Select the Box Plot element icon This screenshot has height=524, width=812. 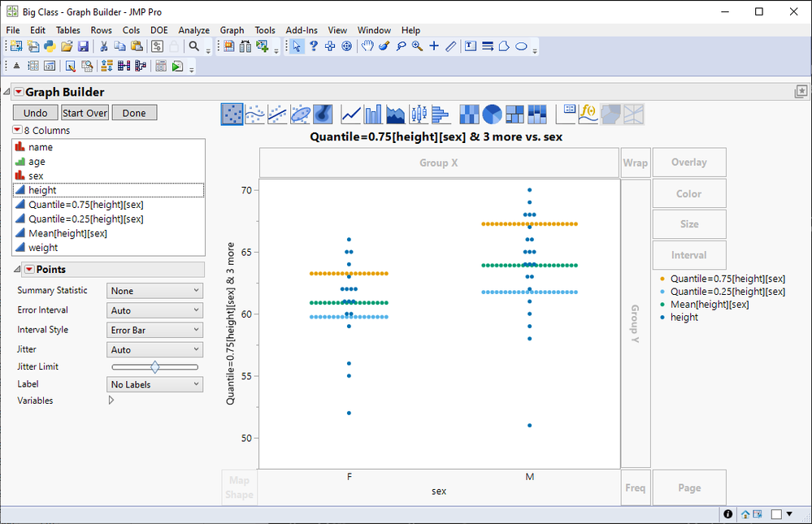pos(418,114)
